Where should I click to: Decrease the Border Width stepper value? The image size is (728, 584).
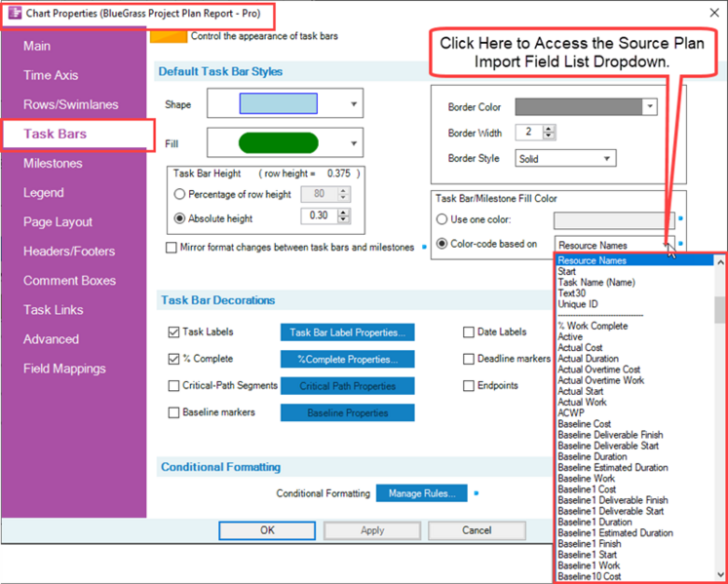550,136
